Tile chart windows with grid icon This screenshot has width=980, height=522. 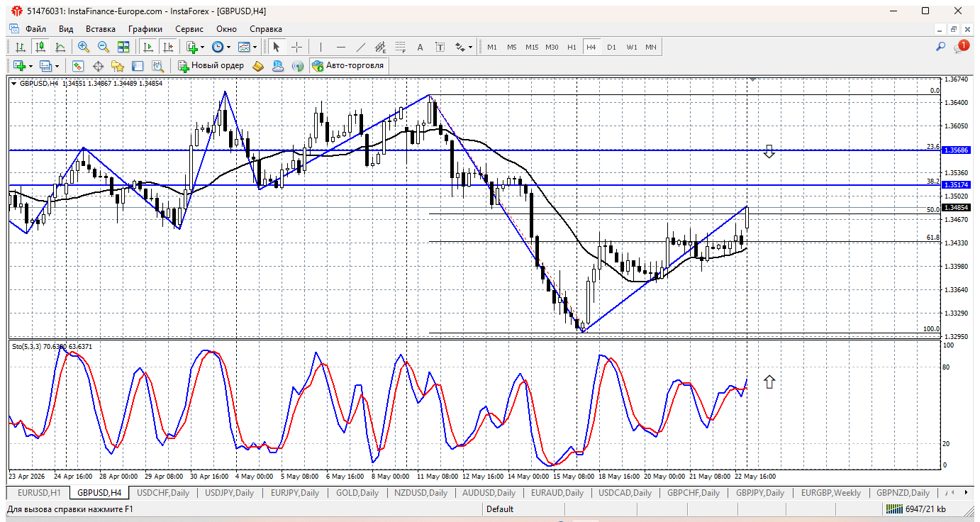[123, 47]
